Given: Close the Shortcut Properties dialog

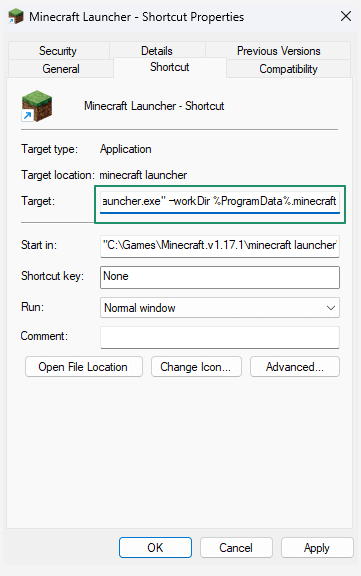Looking at the screenshot, I should (x=346, y=16).
